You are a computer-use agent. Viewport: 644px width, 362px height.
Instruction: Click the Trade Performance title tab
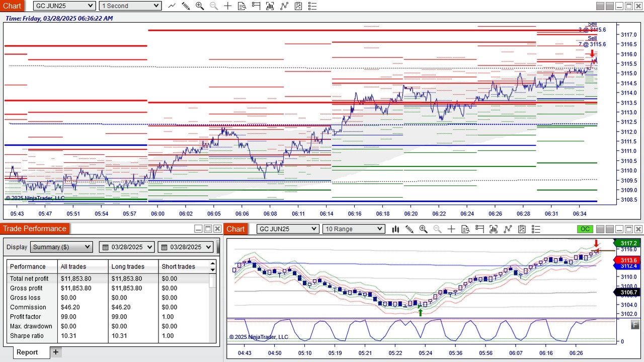(35, 229)
